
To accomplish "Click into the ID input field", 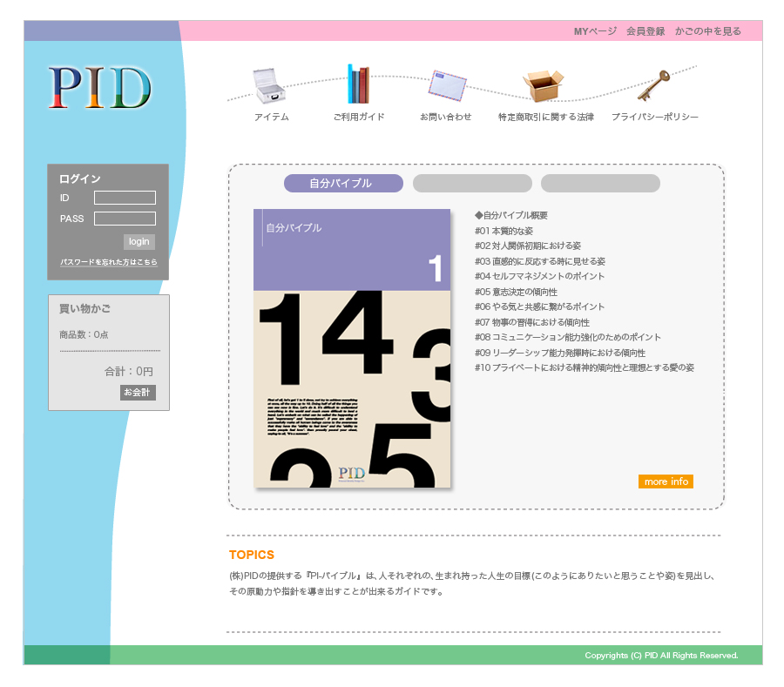I will [x=125, y=198].
